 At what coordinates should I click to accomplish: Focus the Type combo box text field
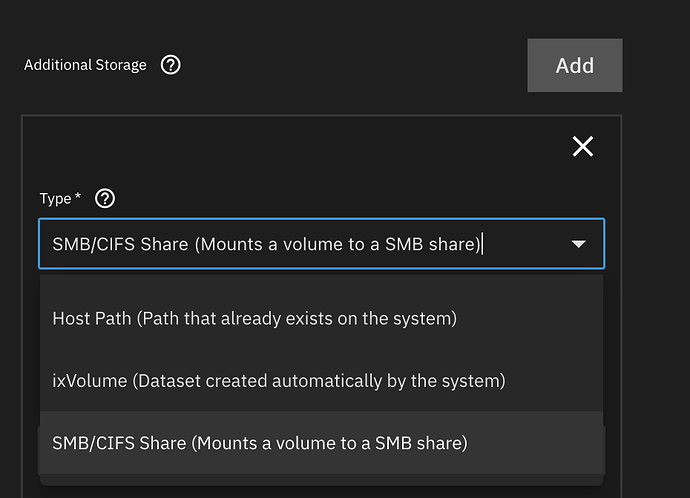(x=321, y=244)
